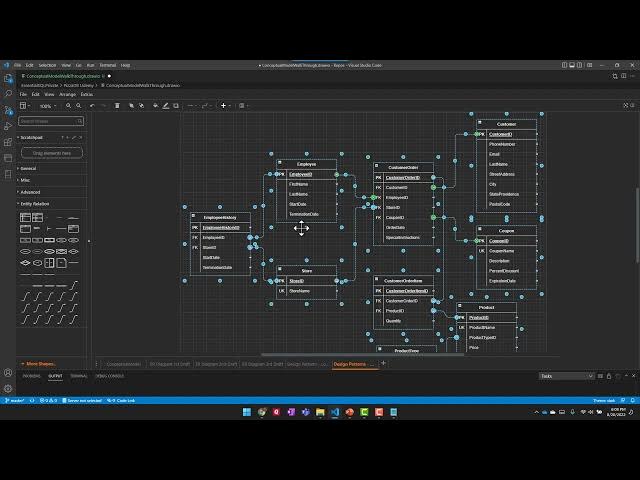Click the master branch status bar item

click(x=15, y=400)
